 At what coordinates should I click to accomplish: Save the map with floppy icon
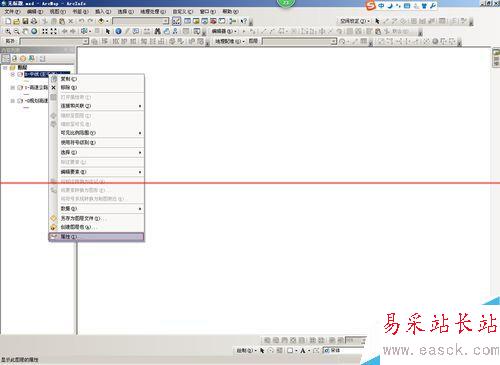(25, 21)
